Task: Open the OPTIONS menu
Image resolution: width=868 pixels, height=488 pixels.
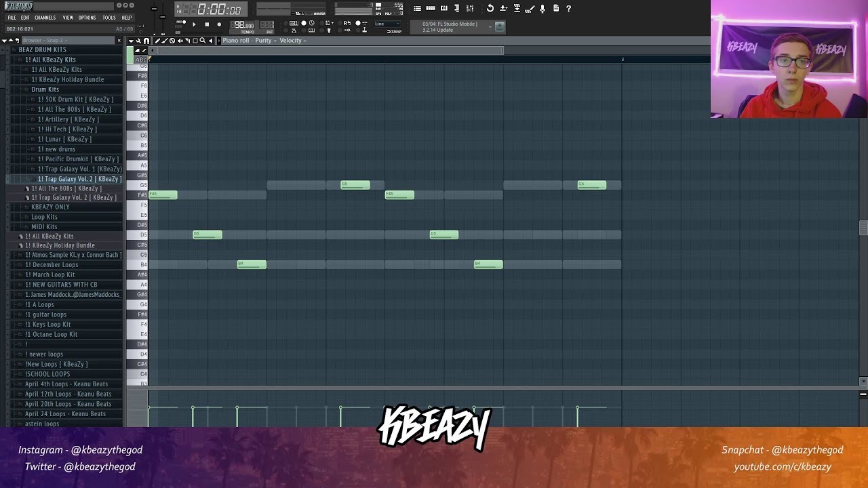Action: click(x=87, y=18)
